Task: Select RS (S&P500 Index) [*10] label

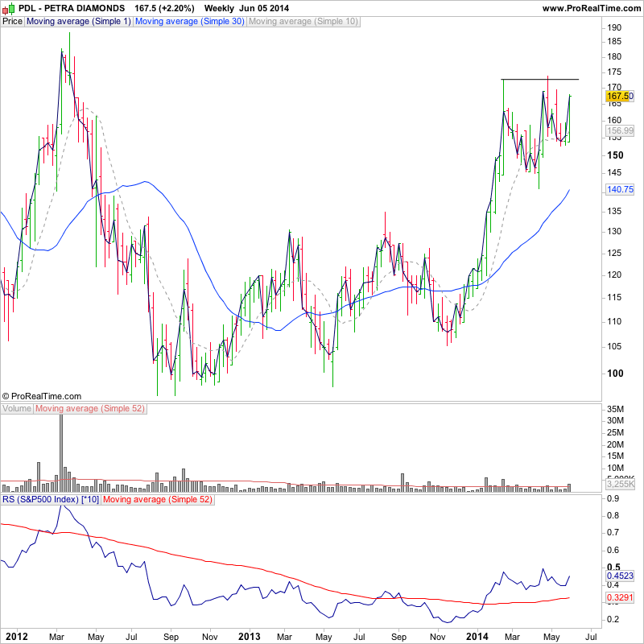Action: [51, 500]
